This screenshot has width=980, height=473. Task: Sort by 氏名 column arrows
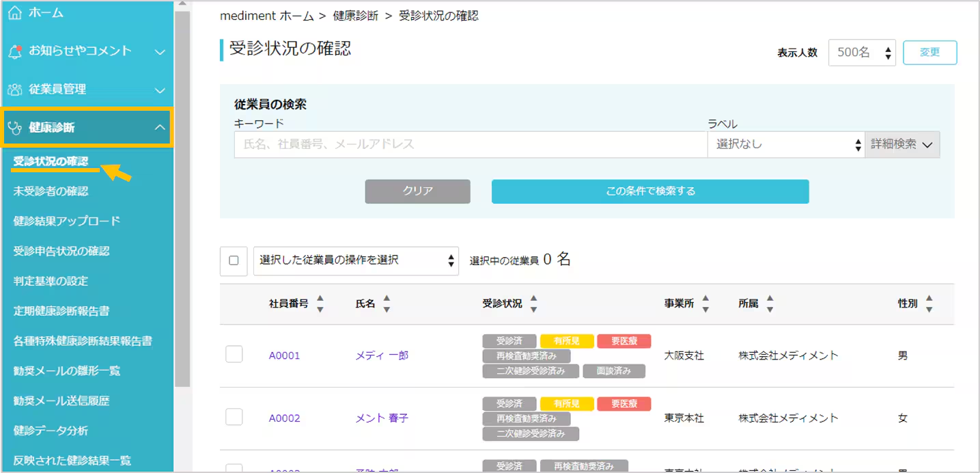pos(387,304)
